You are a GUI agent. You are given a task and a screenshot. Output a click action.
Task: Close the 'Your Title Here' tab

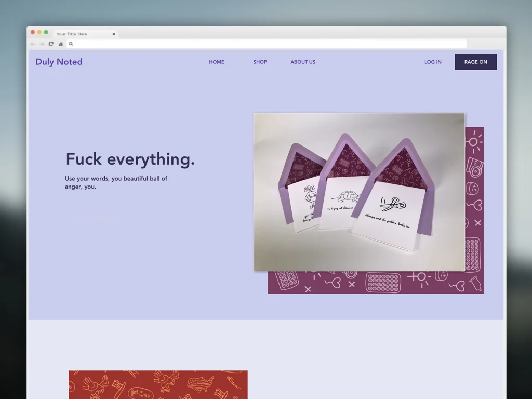click(114, 34)
